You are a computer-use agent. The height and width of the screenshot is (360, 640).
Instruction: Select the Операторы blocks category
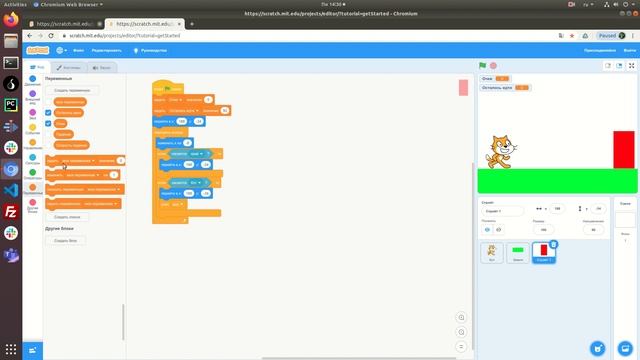(33, 174)
